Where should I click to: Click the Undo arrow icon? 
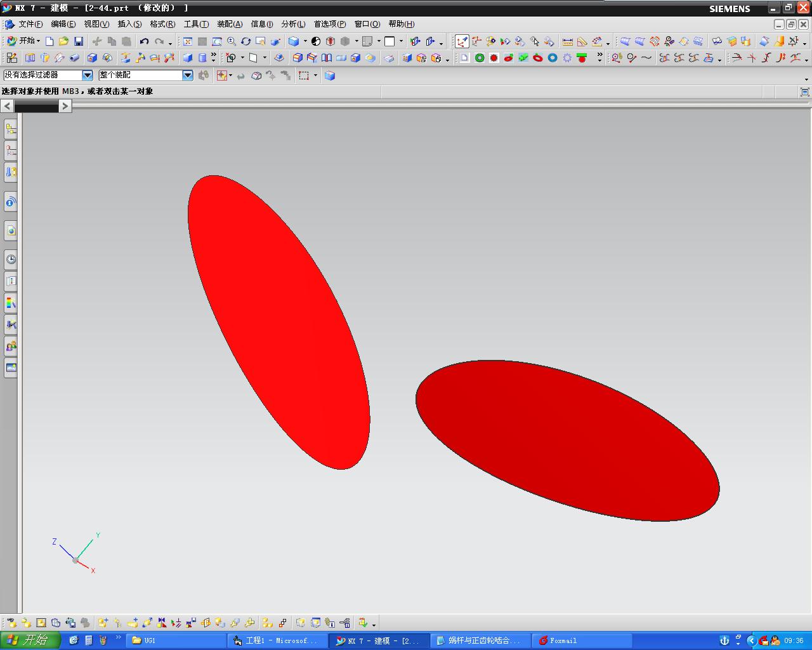coord(144,41)
